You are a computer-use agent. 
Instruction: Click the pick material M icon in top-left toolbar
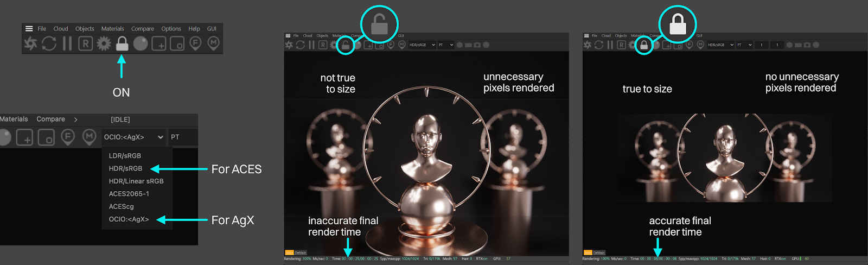tap(214, 43)
